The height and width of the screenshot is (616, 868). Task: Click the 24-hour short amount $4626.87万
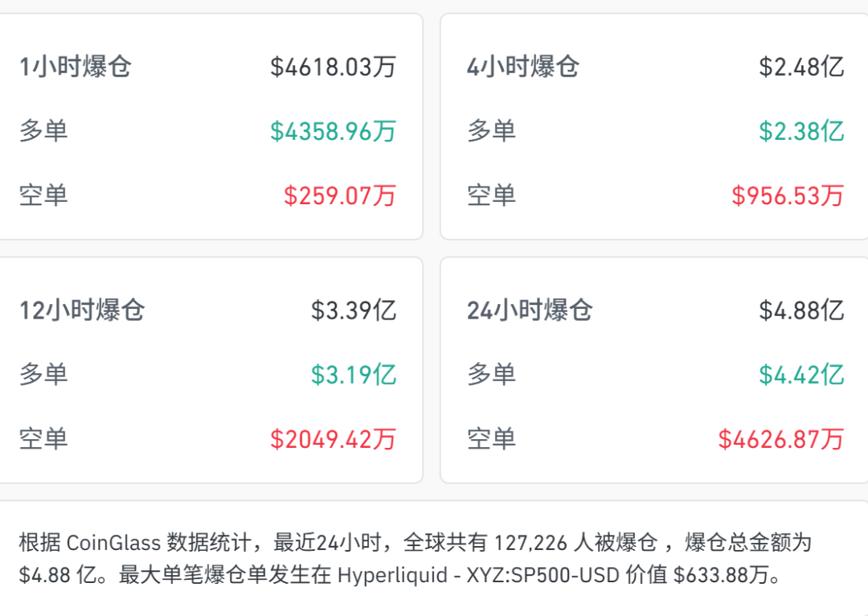click(x=780, y=439)
